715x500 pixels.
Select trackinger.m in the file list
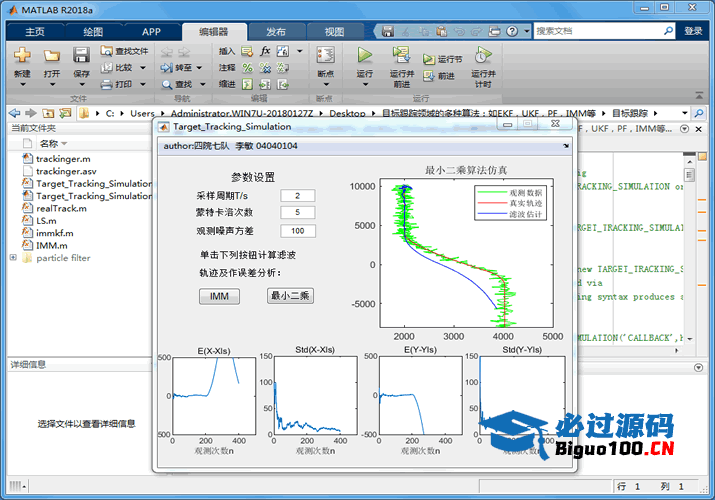[63, 159]
